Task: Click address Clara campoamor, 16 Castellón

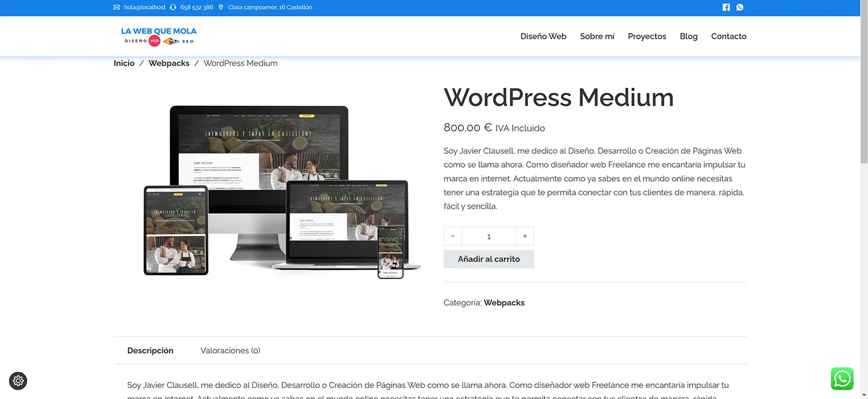Action: (270, 8)
